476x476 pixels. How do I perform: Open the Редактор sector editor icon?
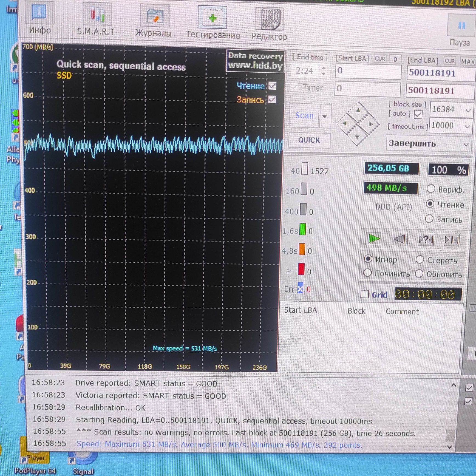(270, 19)
